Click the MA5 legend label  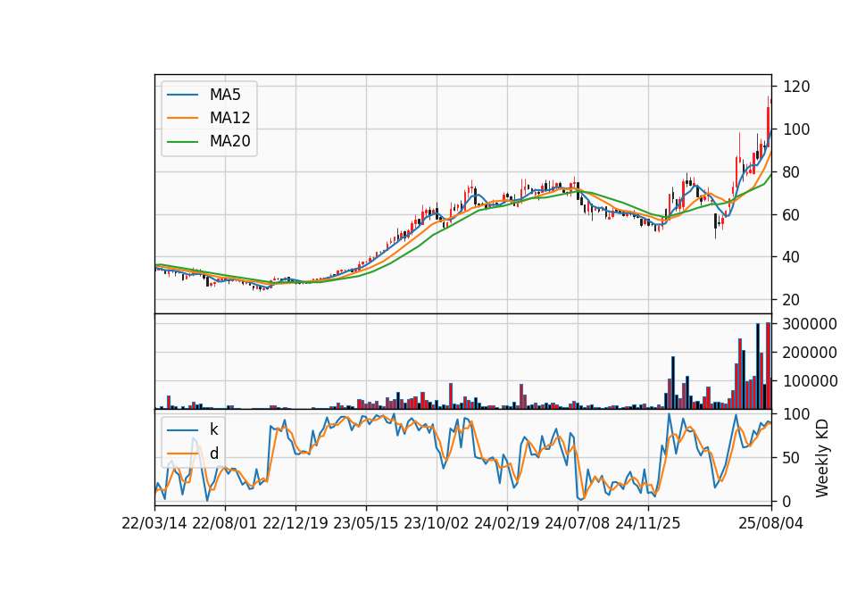pyautogui.click(x=225, y=95)
